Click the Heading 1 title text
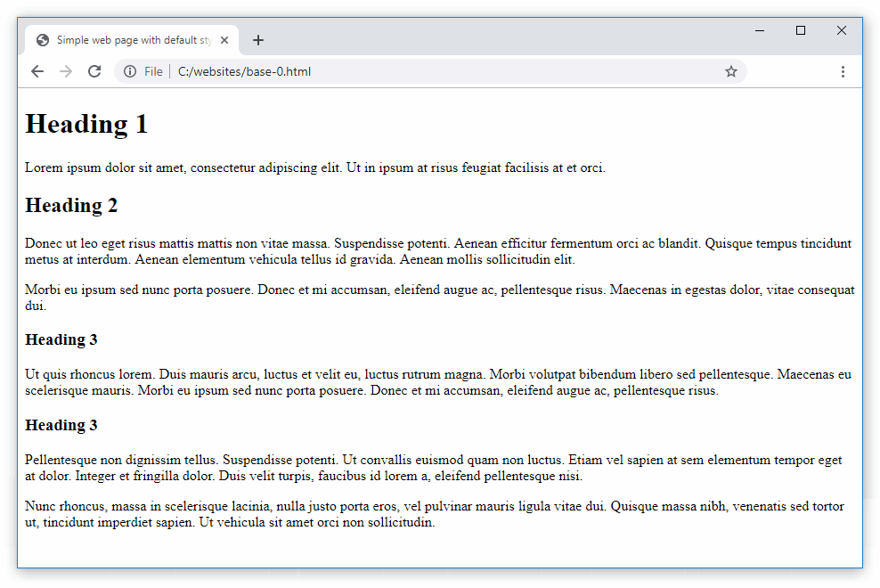This screenshot has width=880, height=588. tap(86, 124)
